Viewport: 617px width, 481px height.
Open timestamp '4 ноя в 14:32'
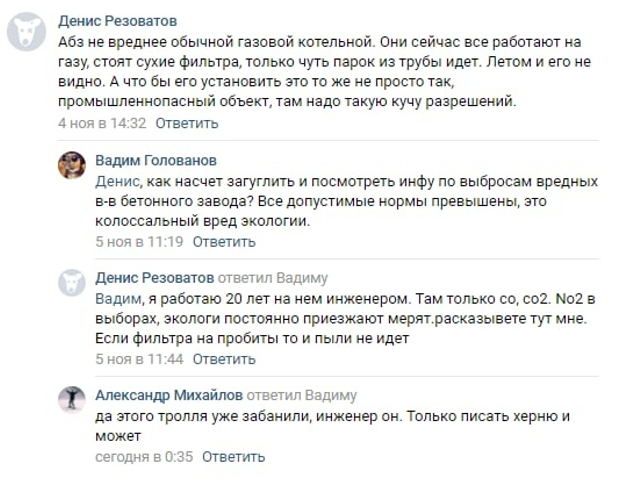coord(102,123)
